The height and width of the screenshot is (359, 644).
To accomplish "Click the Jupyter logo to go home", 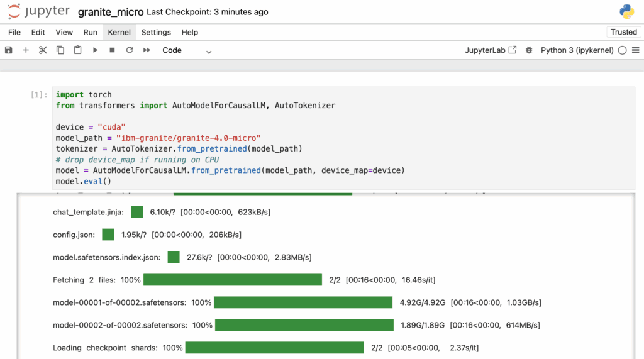I will pyautogui.click(x=39, y=12).
